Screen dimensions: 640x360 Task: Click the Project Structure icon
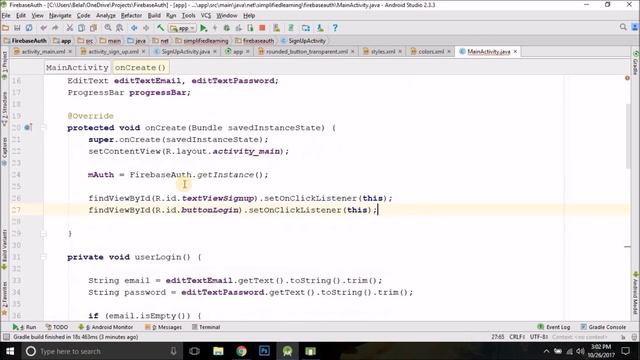(306, 28)
